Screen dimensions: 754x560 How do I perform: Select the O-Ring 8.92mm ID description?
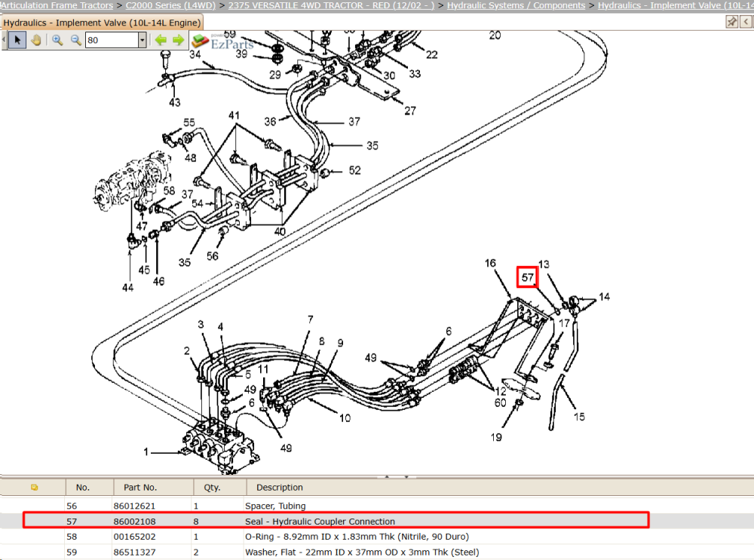(x=357, y=537)
